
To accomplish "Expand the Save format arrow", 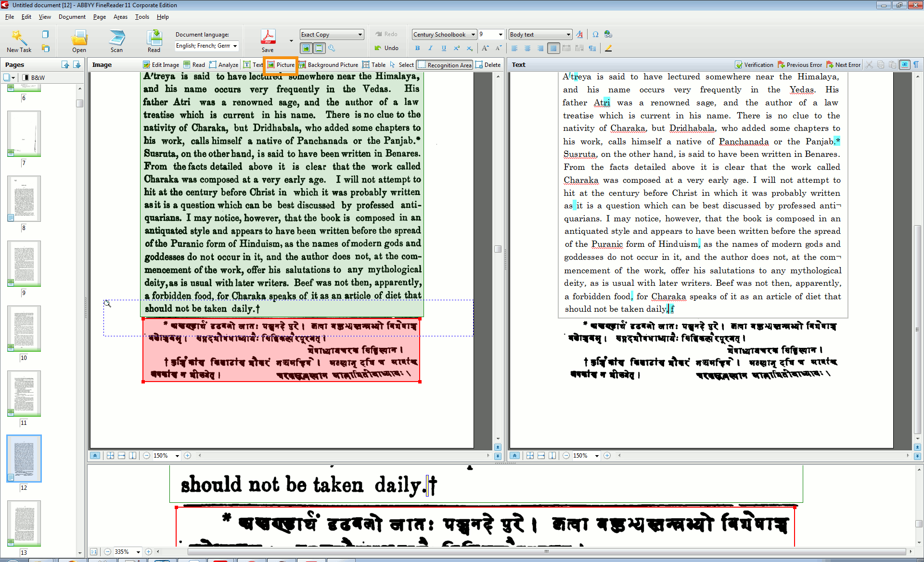I will [291, 41].
